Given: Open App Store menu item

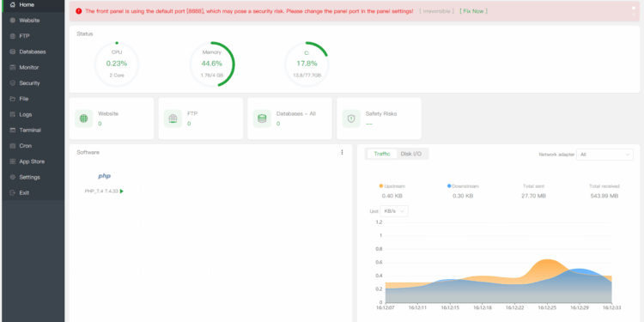Looking at the screenshot, I should tap(33, 161).
